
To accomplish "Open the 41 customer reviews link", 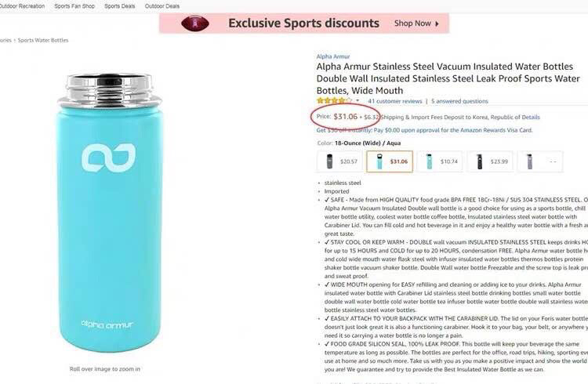I will click(395, 101).
